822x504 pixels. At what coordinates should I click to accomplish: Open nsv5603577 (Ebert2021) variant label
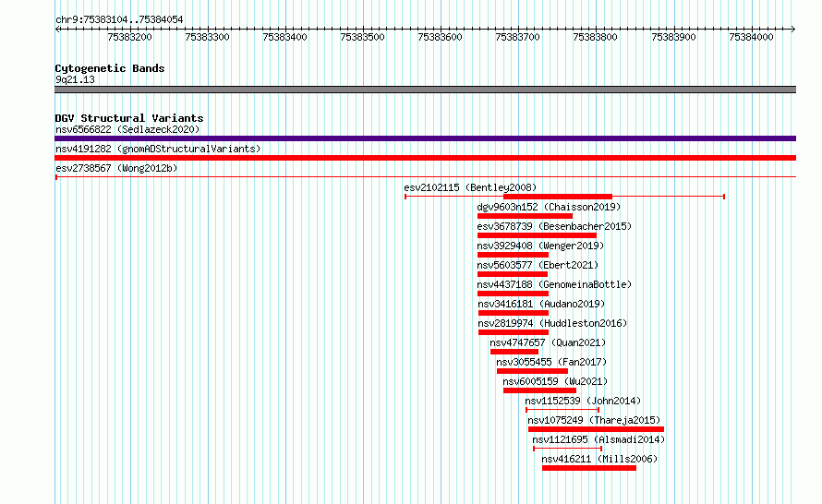[x=538, y=265]
